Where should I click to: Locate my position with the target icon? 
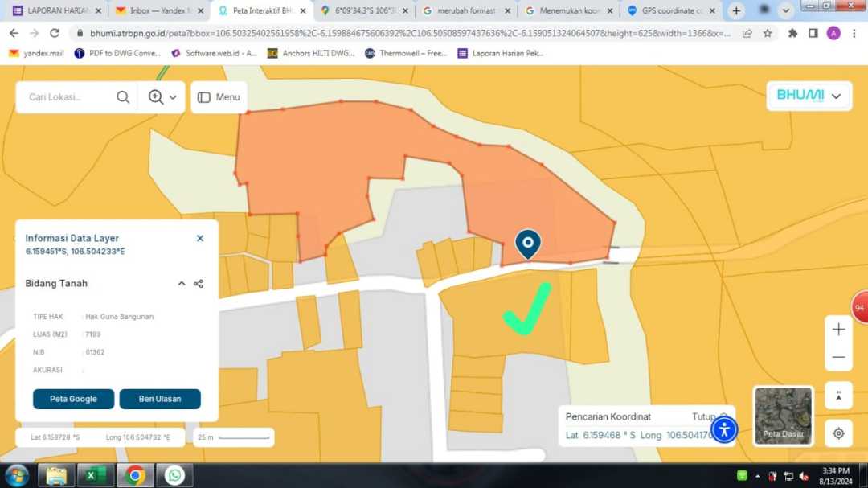[x=838, y=433]
